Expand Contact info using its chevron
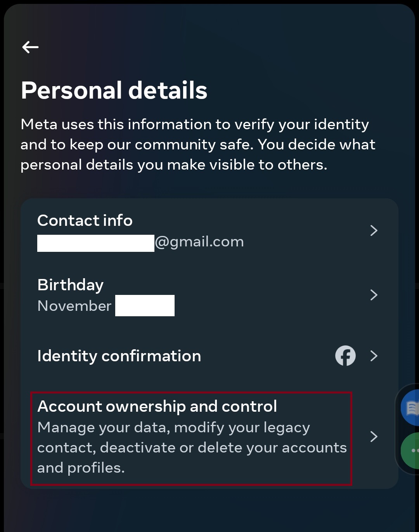Image resolution: width=419 pixels, height=532 pixels. click(374, 230)
